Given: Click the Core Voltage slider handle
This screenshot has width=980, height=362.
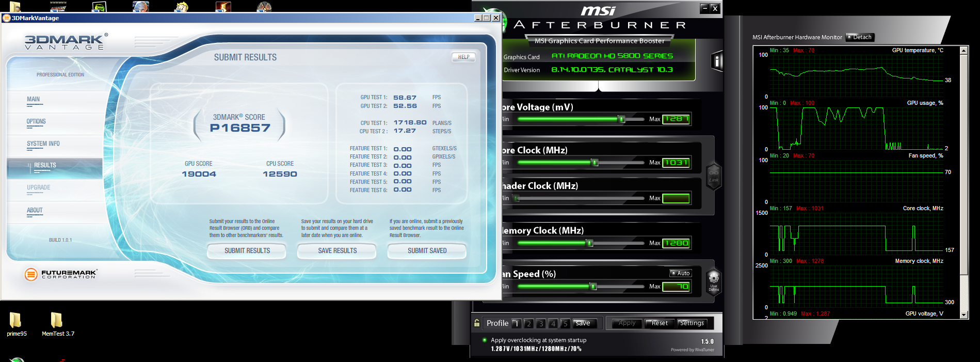Looking at the screenshot, I should coord(622,119).
